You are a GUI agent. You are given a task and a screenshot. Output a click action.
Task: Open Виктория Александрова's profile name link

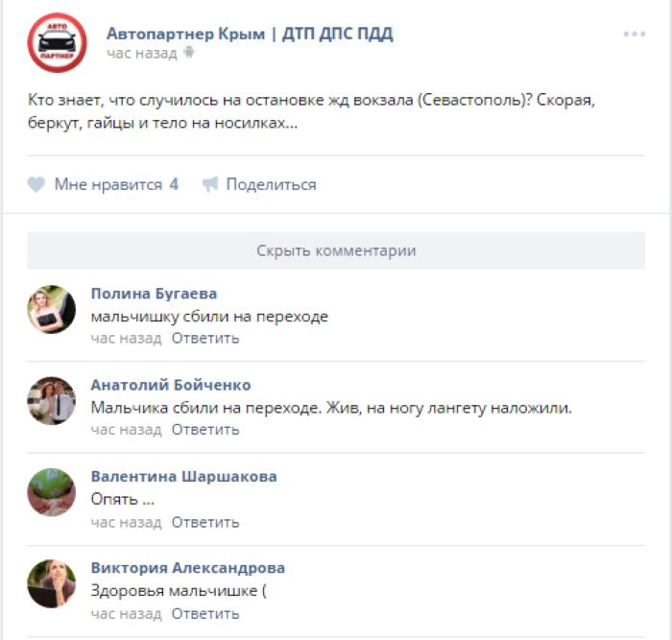coord(188,568)
